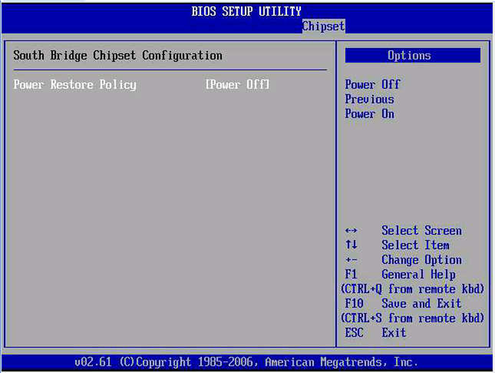Image resolution: width=495 pixels, height=373 pixels.
Task: Click the (CTRL+S from remote kbd) line
Action: coord(413,318)
